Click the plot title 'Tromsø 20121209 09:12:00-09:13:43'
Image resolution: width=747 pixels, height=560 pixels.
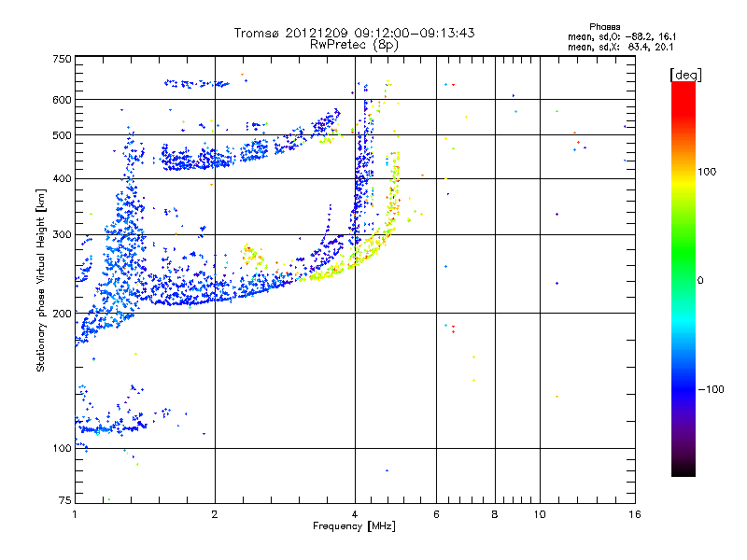click(354, 33)
